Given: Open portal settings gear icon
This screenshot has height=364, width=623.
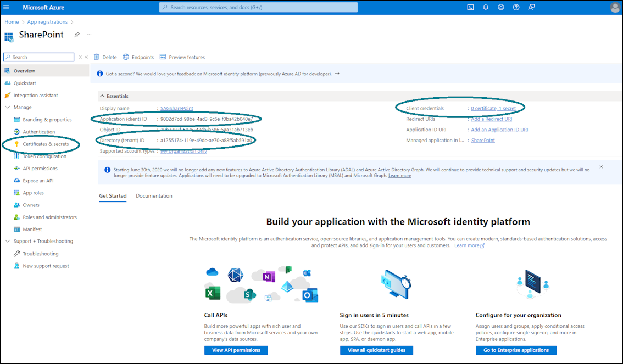Looking at the screenshot, I should tap(500, 7).
